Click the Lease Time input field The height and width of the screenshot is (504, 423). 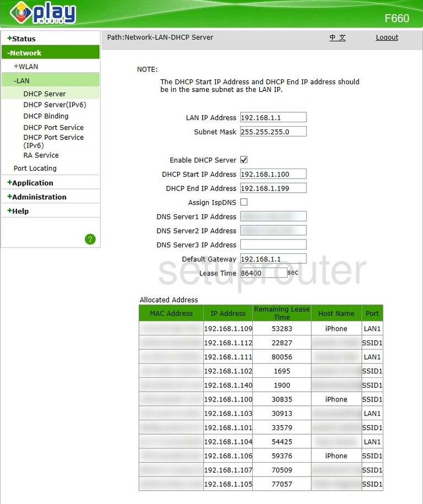(x=264, y=273)
